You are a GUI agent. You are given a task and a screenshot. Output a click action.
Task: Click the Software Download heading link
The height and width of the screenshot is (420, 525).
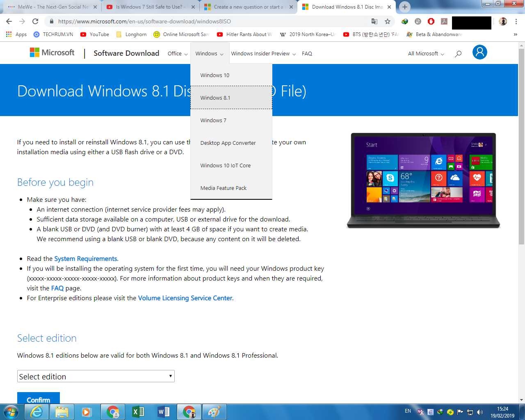(x=126, y=53)
